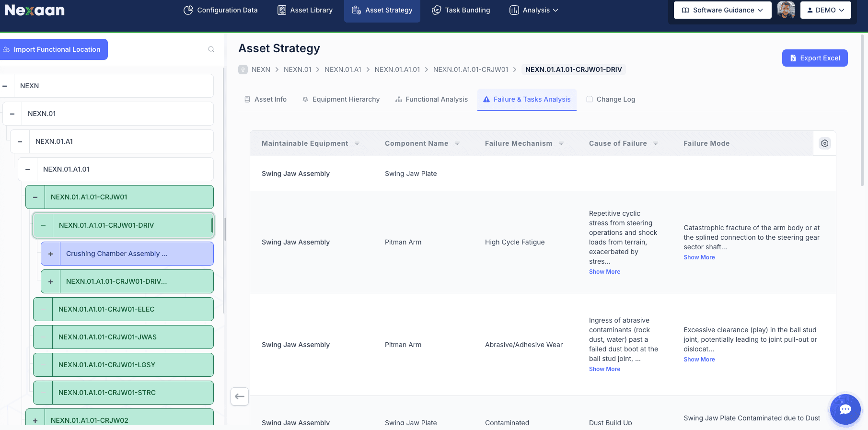Go to NEXN.01.A1 breadcrumb link
The image size is (868, 430).
coord(343,70)
